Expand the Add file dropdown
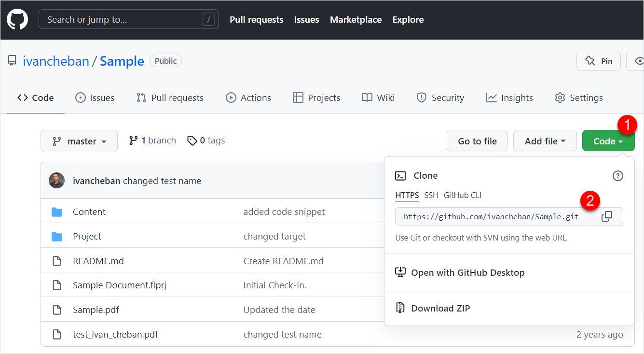The image size is (644, 354). (545, 141)
